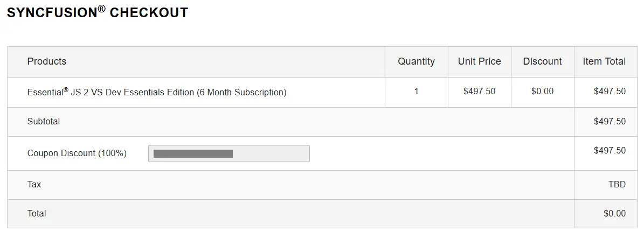Click the Syncfusion Checkout page heading

coord(98,12)
